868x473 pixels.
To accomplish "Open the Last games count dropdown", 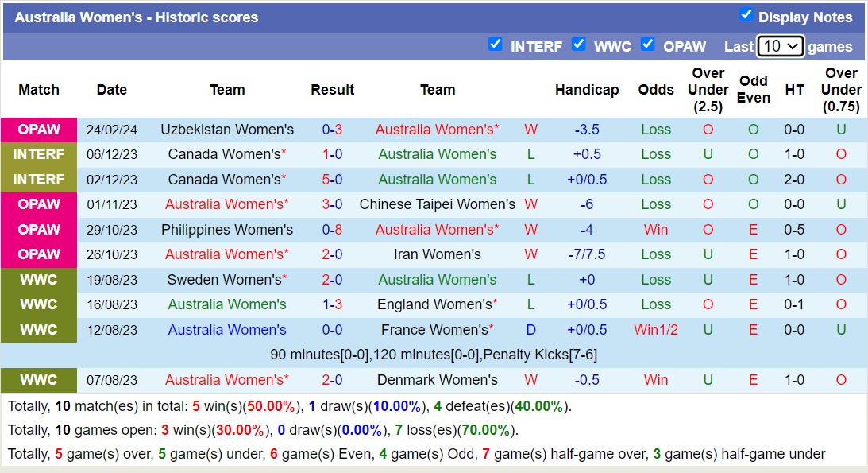I will (x=780, y=46).
